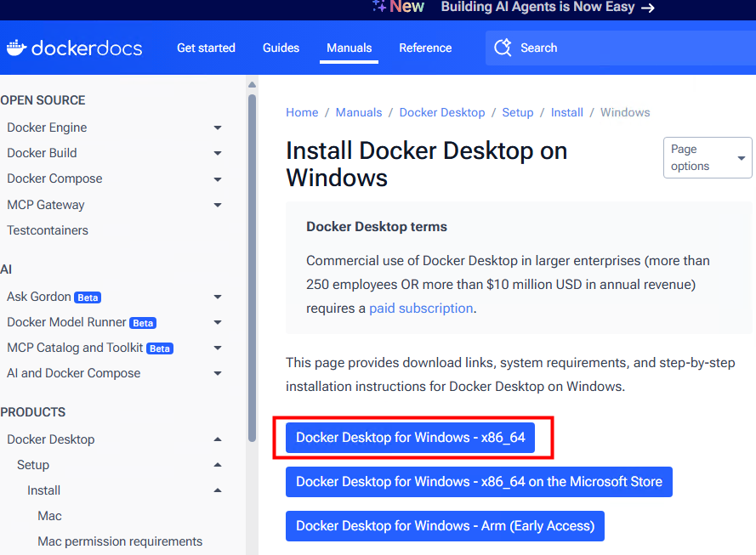
Task: Open the Page options dropdown
Action: [708, 157]
